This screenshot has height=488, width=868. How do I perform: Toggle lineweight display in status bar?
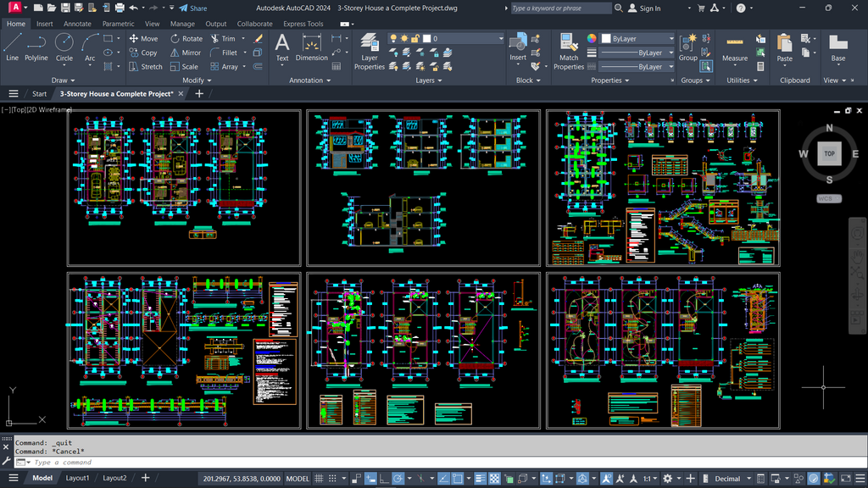pyautogui.click(x=481, y=479)
